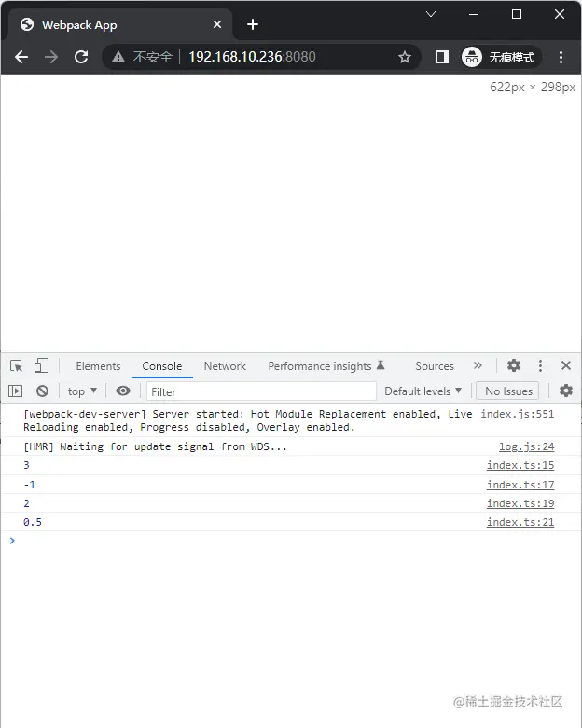Show more DevTools tabs

point(478,365)
